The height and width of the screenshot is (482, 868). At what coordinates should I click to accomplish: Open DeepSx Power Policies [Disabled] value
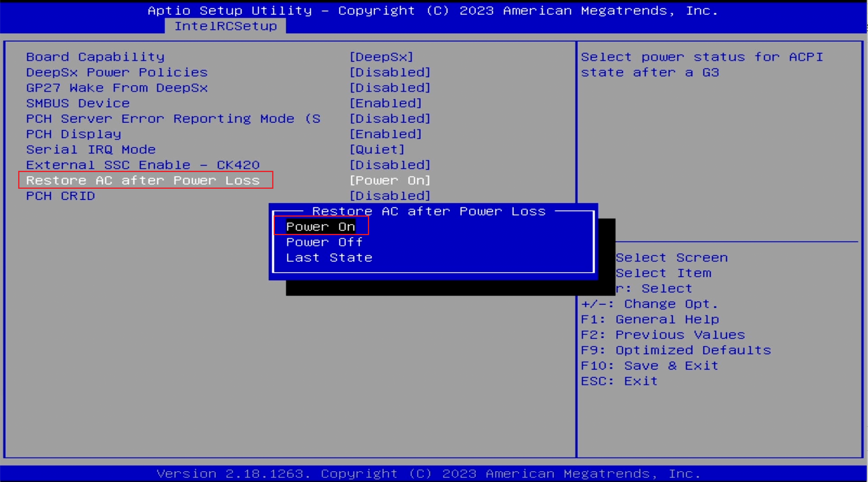point(390,73)
